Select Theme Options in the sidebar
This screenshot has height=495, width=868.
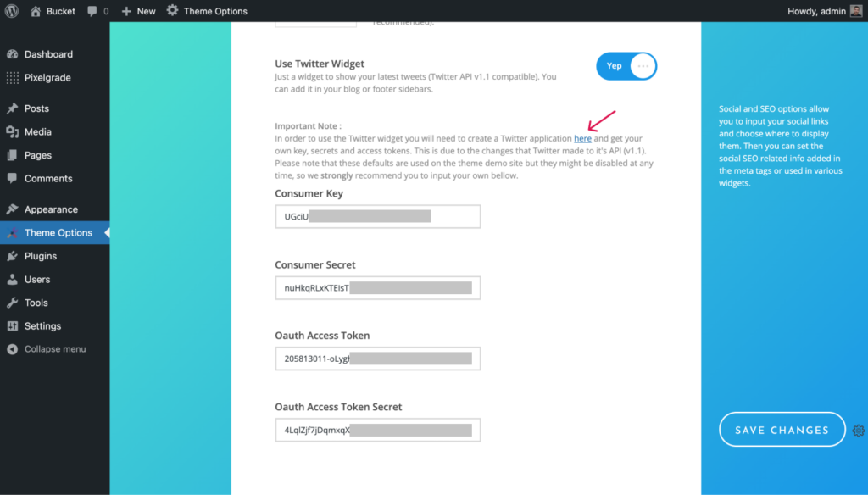55,232
